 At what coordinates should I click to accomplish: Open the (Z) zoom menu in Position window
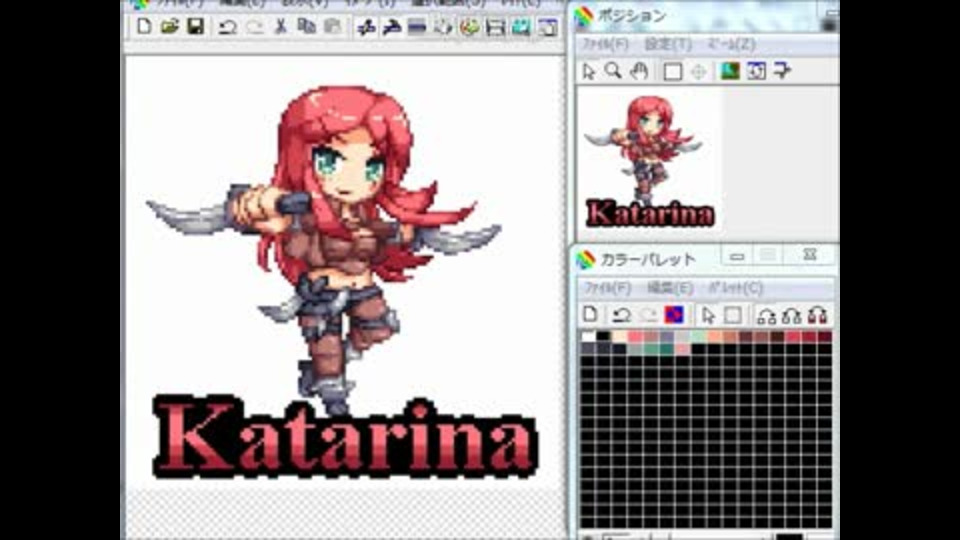[731, 44]
